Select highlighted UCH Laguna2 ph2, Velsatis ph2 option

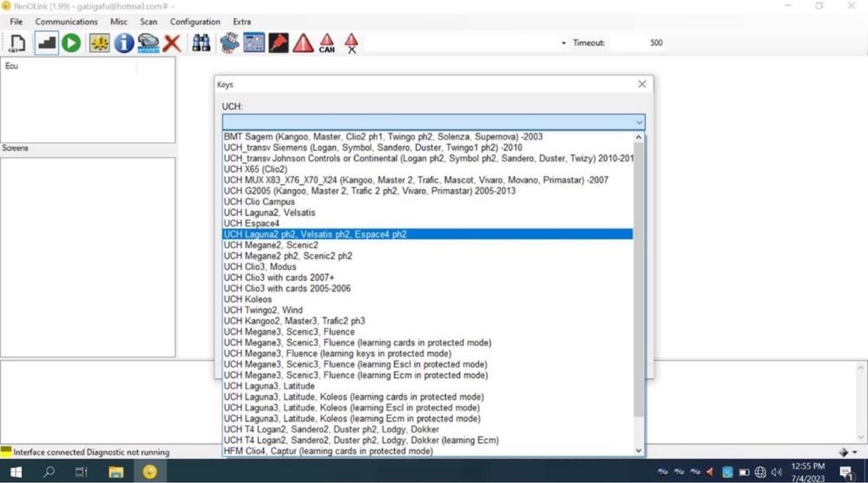pos(427,234)
